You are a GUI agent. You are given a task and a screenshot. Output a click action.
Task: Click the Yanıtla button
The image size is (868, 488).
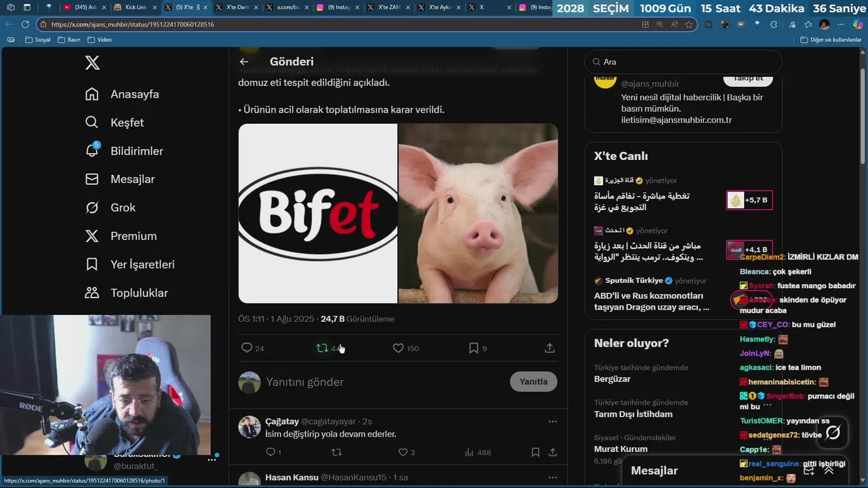point(534,382)
